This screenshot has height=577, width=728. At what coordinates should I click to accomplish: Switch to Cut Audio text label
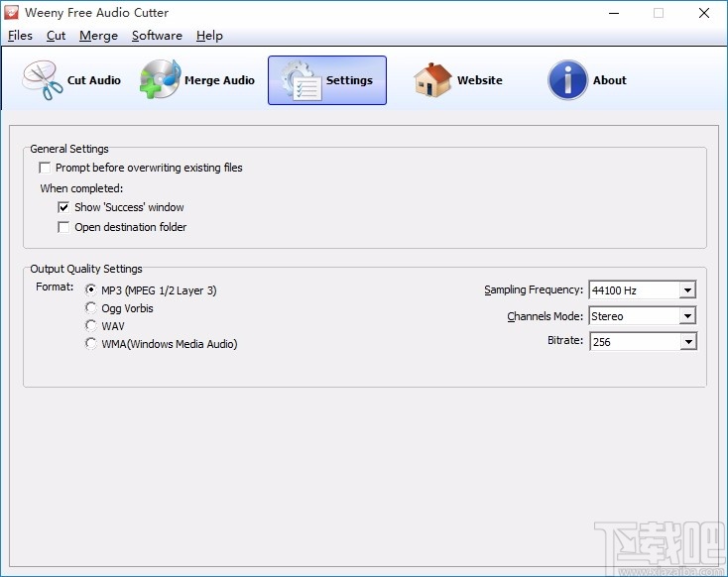click(94, 80)
